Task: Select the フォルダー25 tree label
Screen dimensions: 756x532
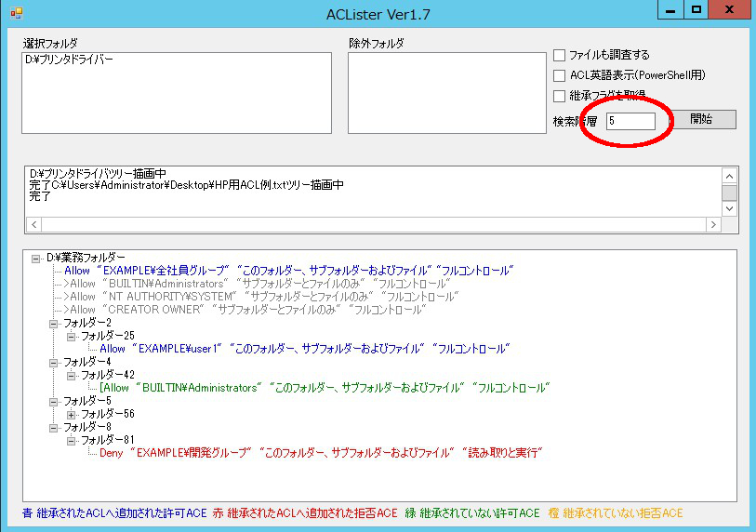Action: tap(108, 336)
